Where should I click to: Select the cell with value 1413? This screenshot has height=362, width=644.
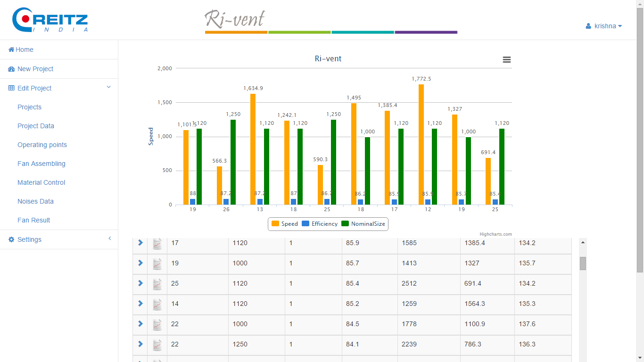[429, 264]
